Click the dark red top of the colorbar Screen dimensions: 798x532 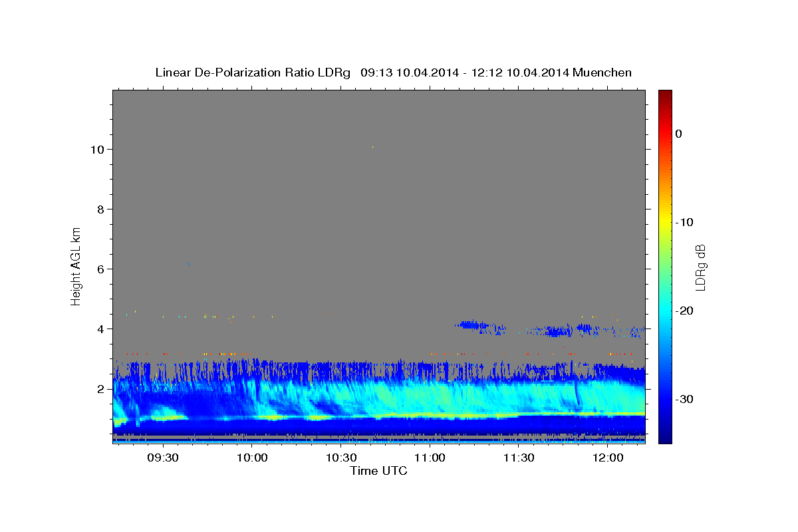665,96
